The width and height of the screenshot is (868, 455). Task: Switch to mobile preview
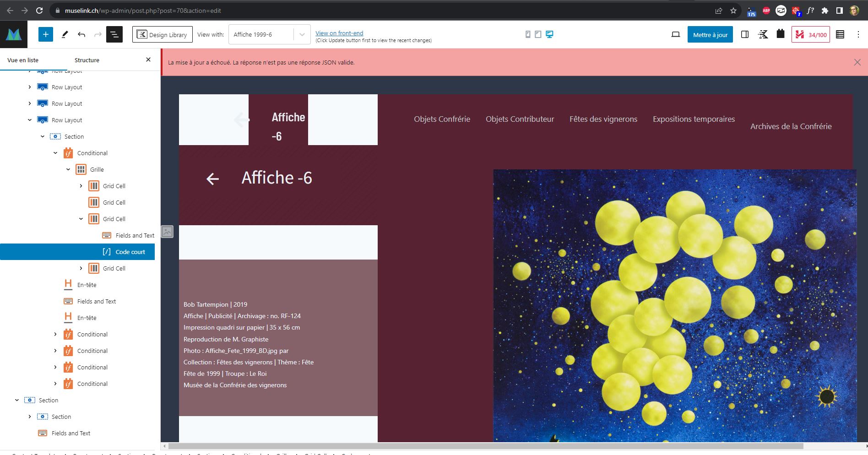click(x=528, y=34)
